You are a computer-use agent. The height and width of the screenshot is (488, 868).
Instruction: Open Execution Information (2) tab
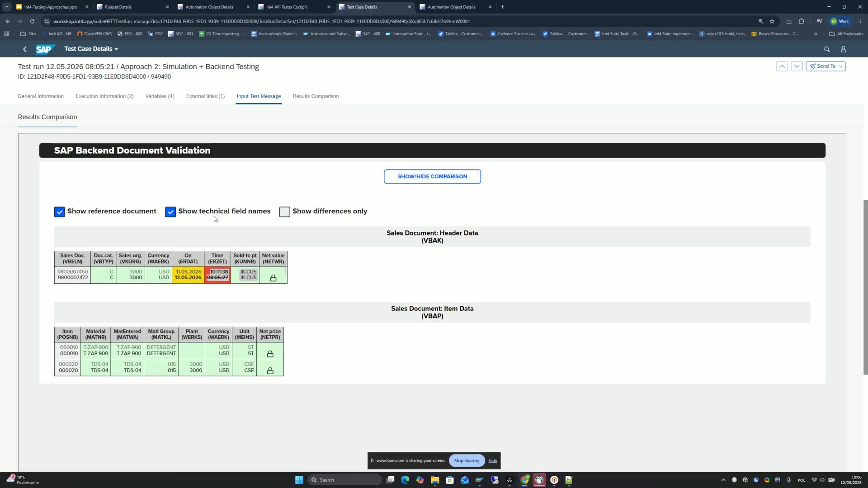(x=104, y=96)
